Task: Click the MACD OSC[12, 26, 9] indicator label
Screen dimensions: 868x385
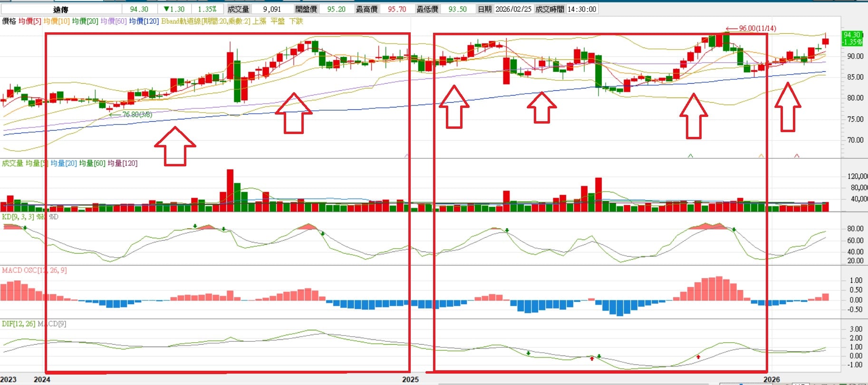Action: (34, 270)
